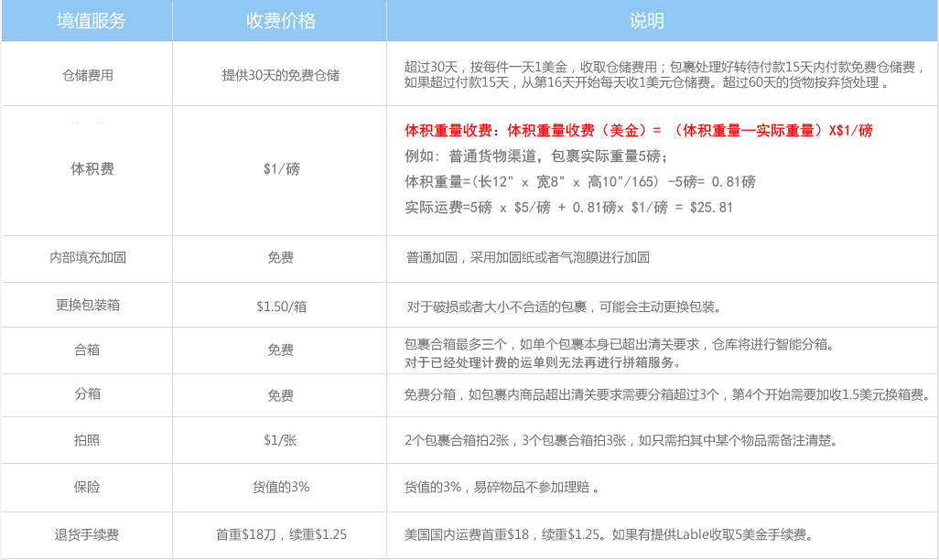939x560 pixels.
Task: Click the red 体积重量收费 formula text
Action: coord(638,131)
